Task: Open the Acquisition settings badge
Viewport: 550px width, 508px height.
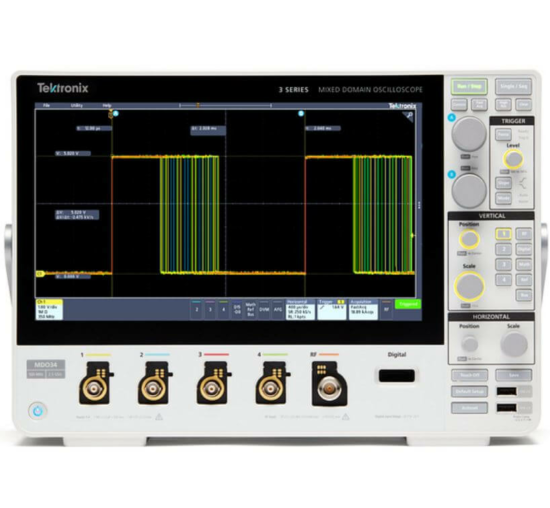Action: pos(363,310)
